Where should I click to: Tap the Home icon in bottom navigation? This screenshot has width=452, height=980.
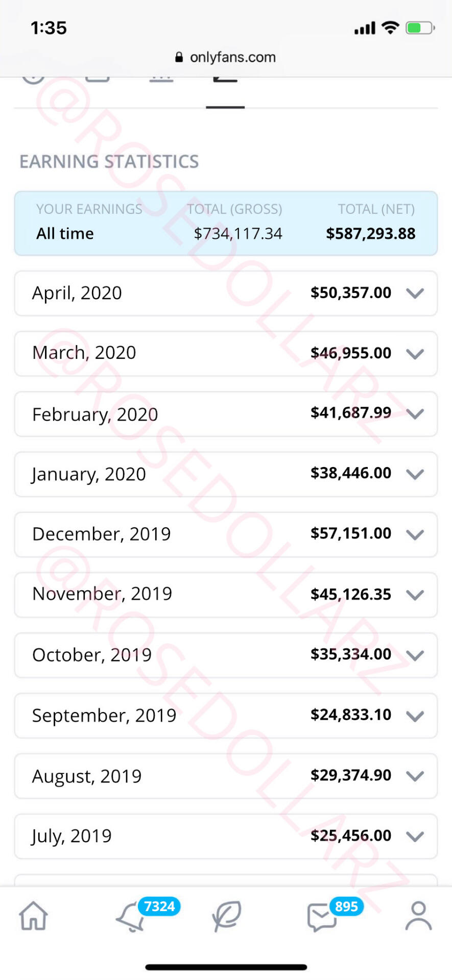click(33, 916)
